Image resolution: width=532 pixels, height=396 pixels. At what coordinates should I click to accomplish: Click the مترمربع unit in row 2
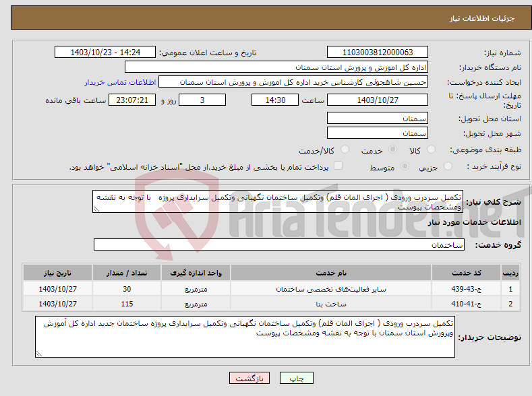coord(196,304)
